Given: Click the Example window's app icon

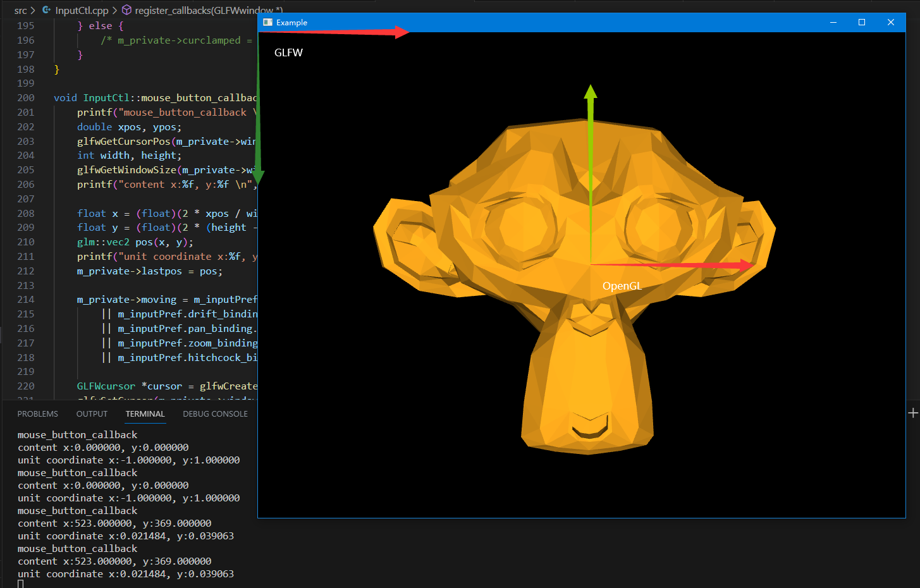Looking at the screenshot, I should [x=267, y=22].
